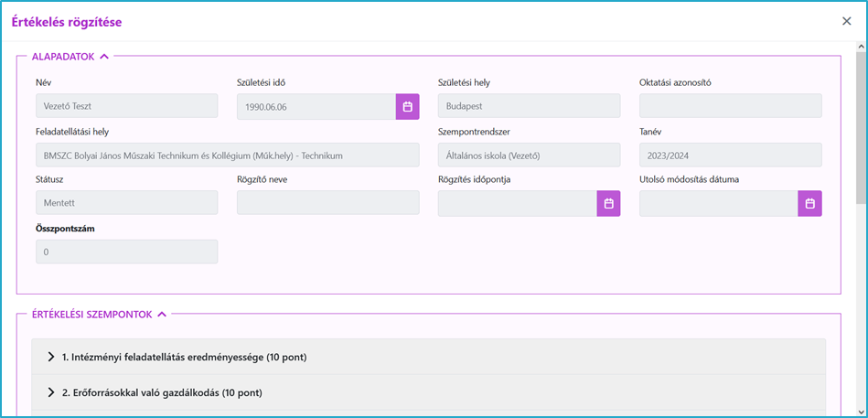Viewport: 868px width, 418px height.
Task: Expand 1. Intézményi feladatellátás eredményessége
Action: click(x=428, y=357)
